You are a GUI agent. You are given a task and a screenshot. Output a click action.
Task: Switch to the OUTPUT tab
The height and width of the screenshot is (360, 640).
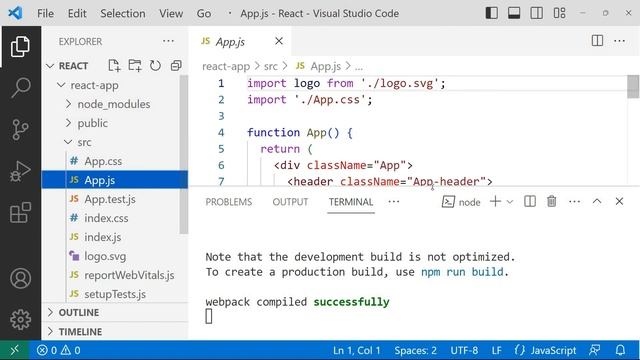coord(290,202)
